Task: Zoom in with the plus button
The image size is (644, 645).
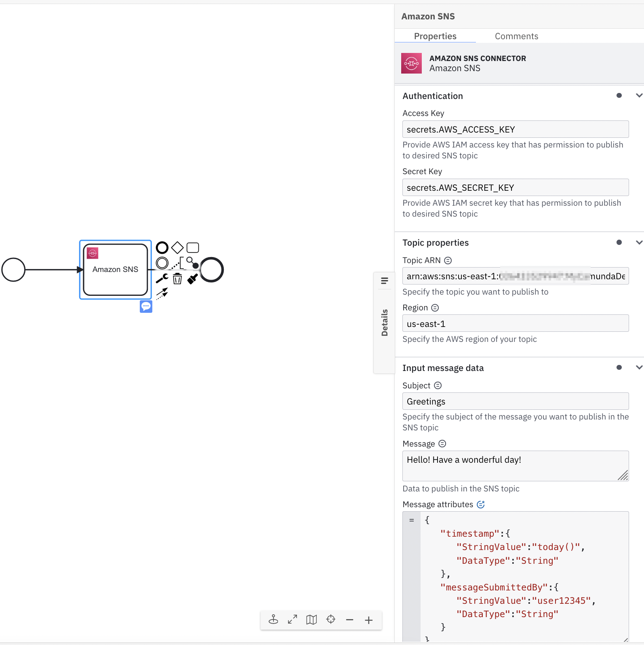Action: pos(368,620)
